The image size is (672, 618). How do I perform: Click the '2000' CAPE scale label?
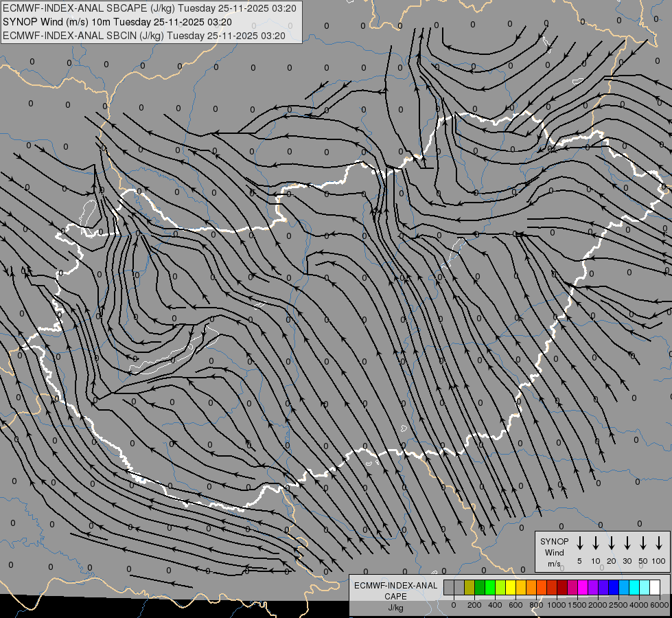point(597,605)
